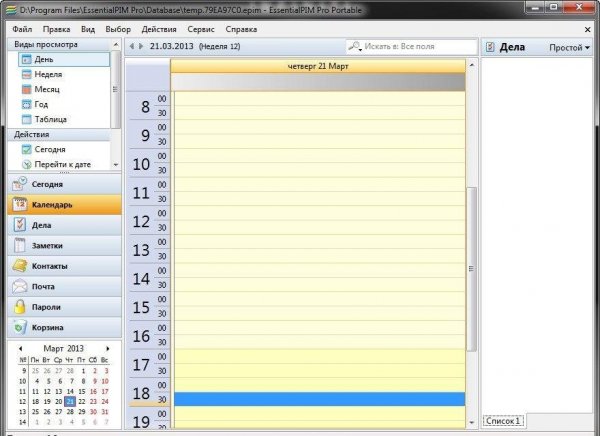Open the Справка menu
This screenshot has height=436, width=600.
(241, 29)
